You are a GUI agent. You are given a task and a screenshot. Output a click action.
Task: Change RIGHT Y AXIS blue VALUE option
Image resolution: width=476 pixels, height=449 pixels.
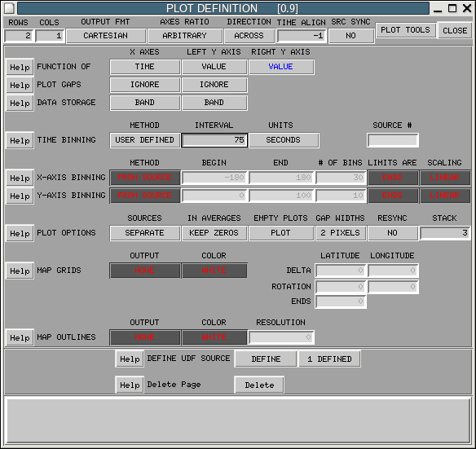tap(281, 67)
